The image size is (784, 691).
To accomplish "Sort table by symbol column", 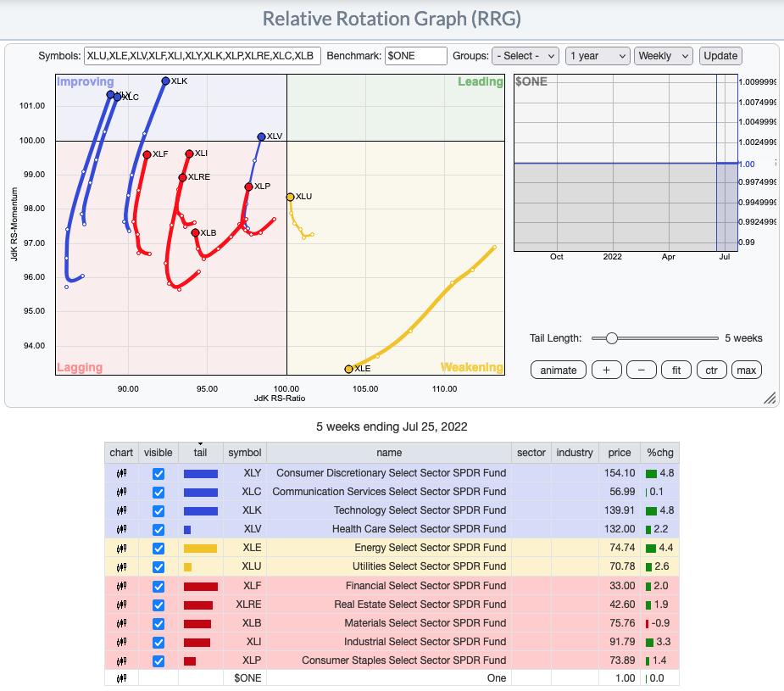I will click(x=244, y=453).
